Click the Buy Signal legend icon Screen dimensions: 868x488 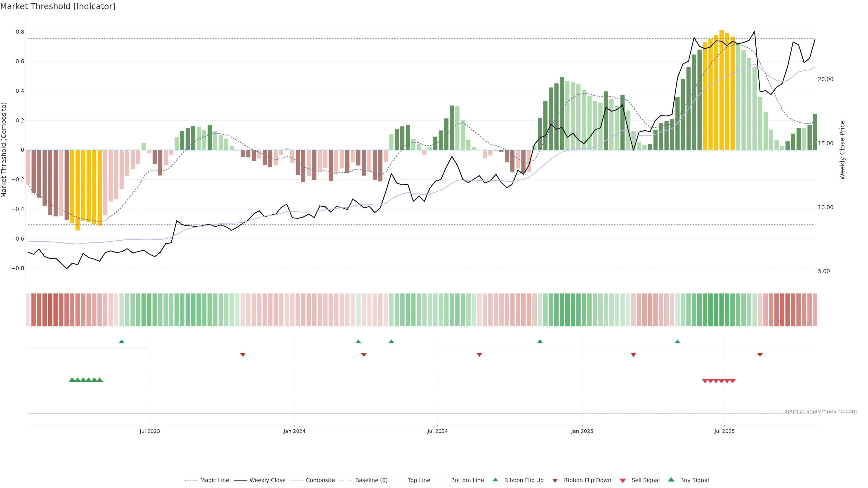(671, 480)
